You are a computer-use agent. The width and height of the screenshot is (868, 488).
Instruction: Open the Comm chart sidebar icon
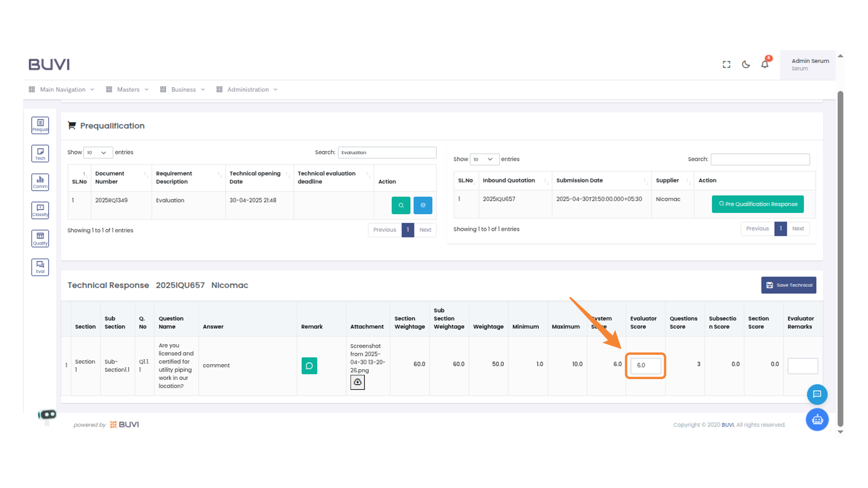[40, 182]
